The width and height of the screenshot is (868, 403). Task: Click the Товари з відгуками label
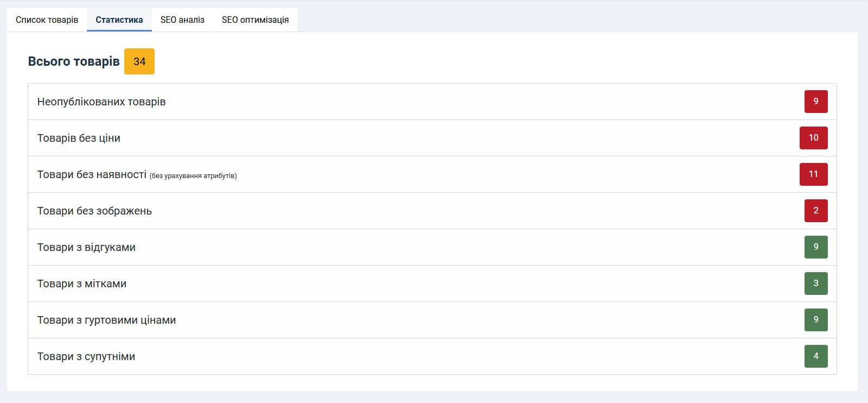coord(86,247)
